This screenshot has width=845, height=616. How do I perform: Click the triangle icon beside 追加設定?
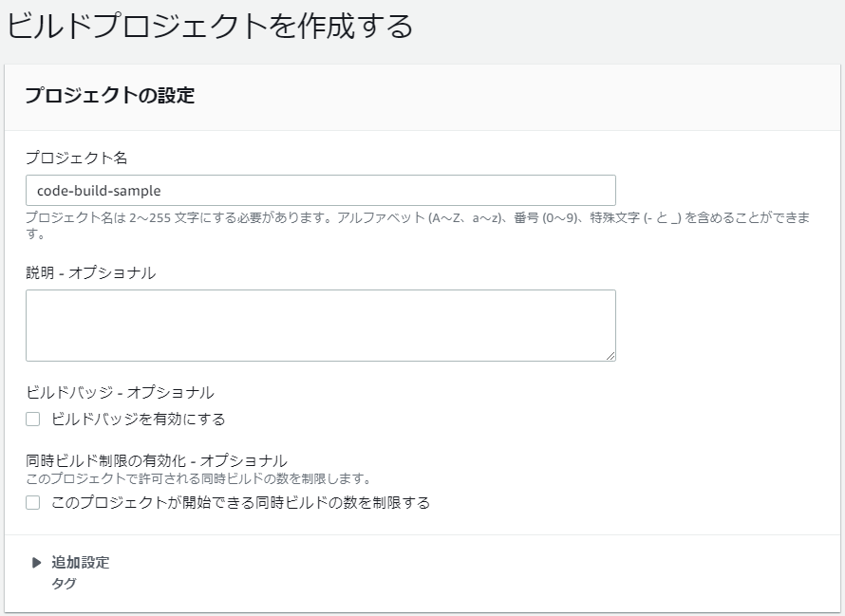tap(36, 562)
